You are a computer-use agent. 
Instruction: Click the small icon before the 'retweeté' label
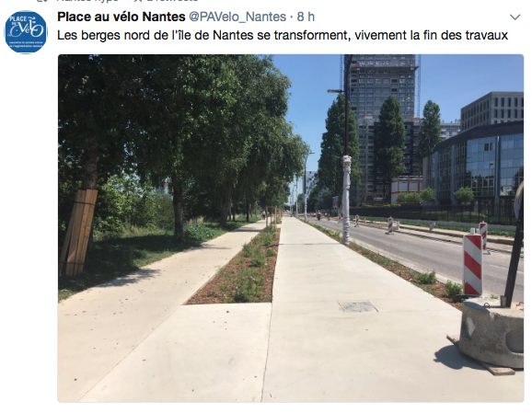tap(138, 1)
